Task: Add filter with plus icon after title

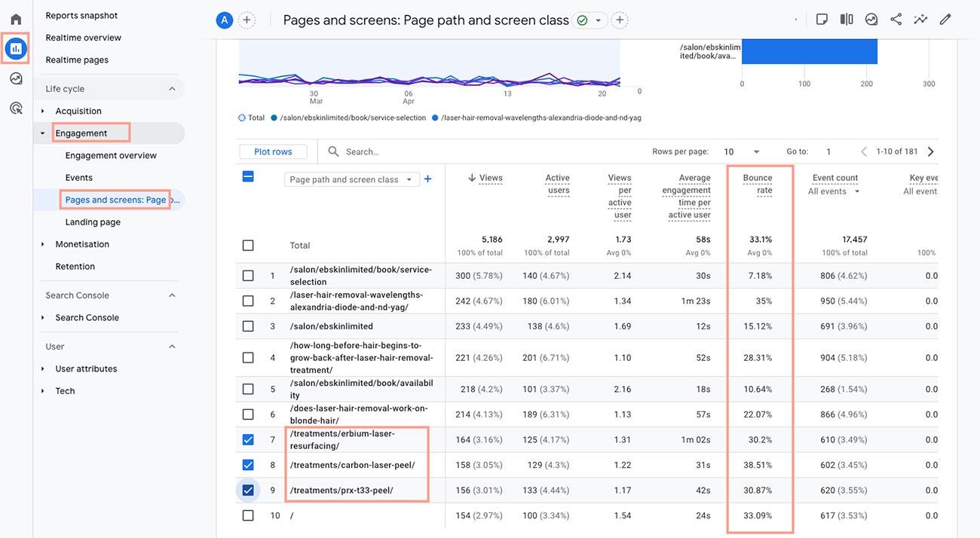Action: point(620,20)
